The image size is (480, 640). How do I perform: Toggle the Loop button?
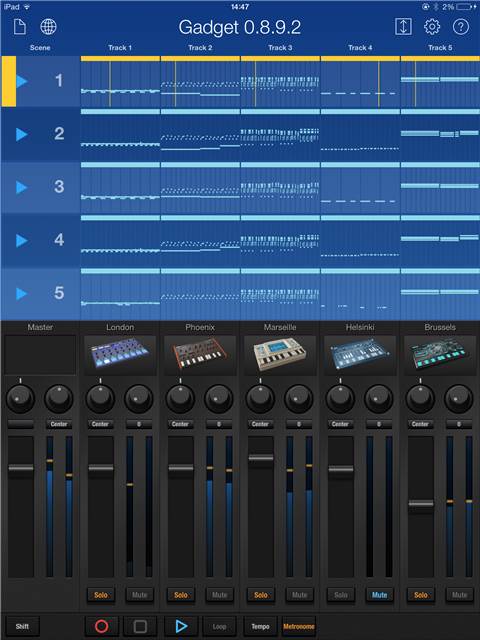(219, 627)
